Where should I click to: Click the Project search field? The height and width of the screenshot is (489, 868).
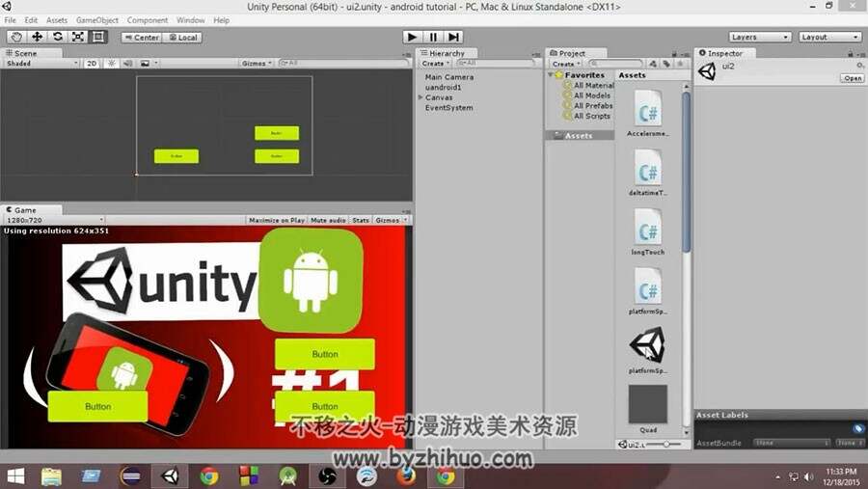click(616, 64)
